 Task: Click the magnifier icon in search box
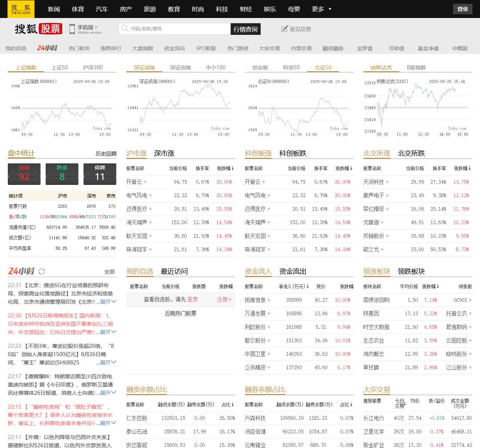point(124,28)
